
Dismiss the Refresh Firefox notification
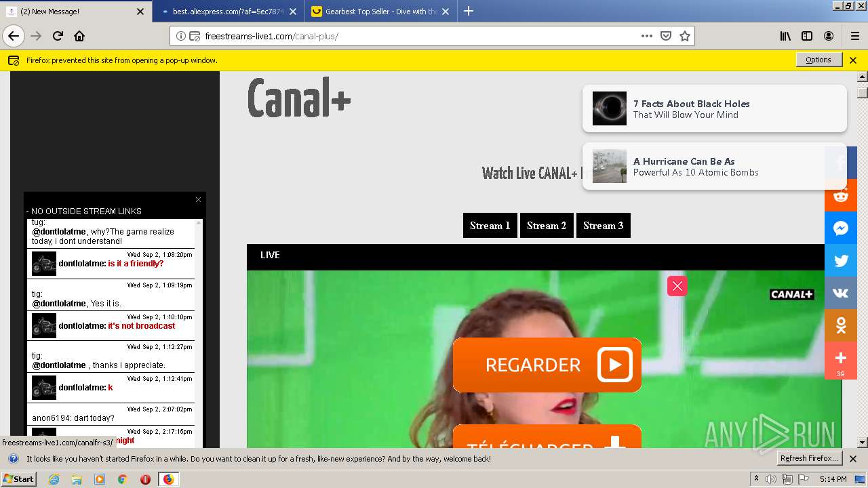coord(853,459)
